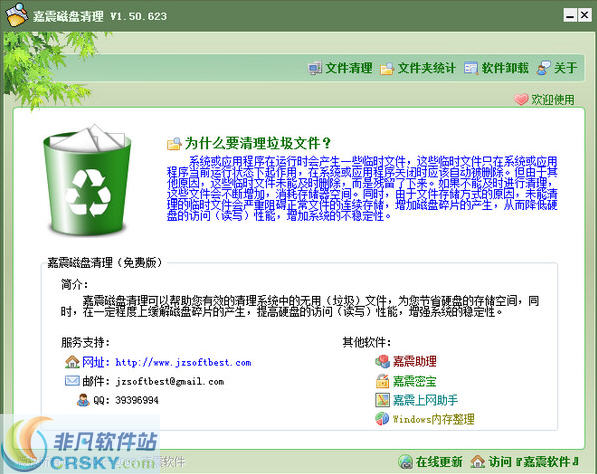Click the heart icon beside 欢迎使用
This screenshot has height=474, width=597.
click(521, 99)
